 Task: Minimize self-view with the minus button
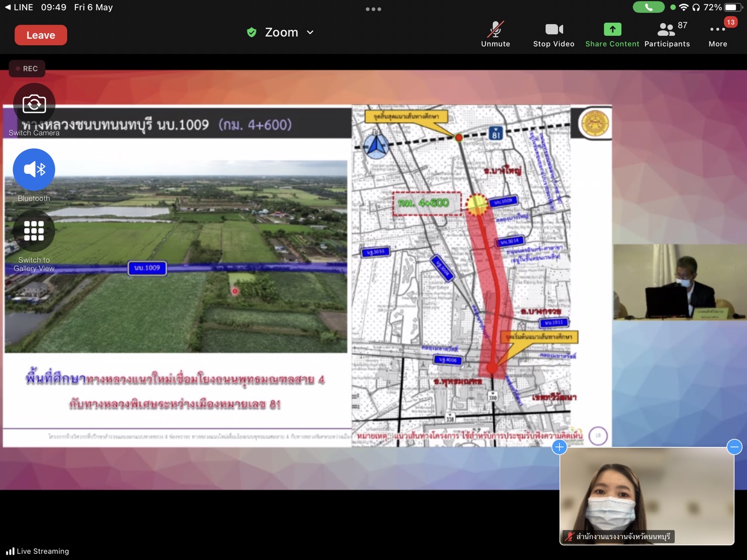click(x=734, y=447)
